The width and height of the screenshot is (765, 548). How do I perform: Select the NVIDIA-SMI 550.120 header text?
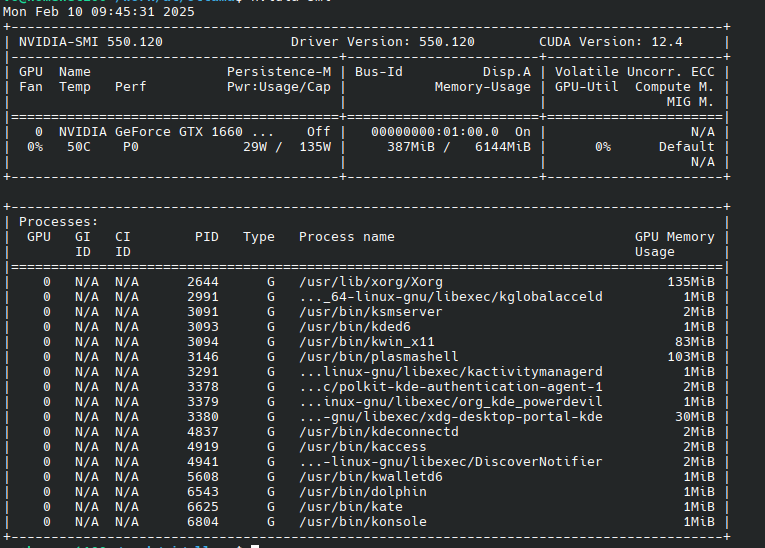(x=91, y=42)
